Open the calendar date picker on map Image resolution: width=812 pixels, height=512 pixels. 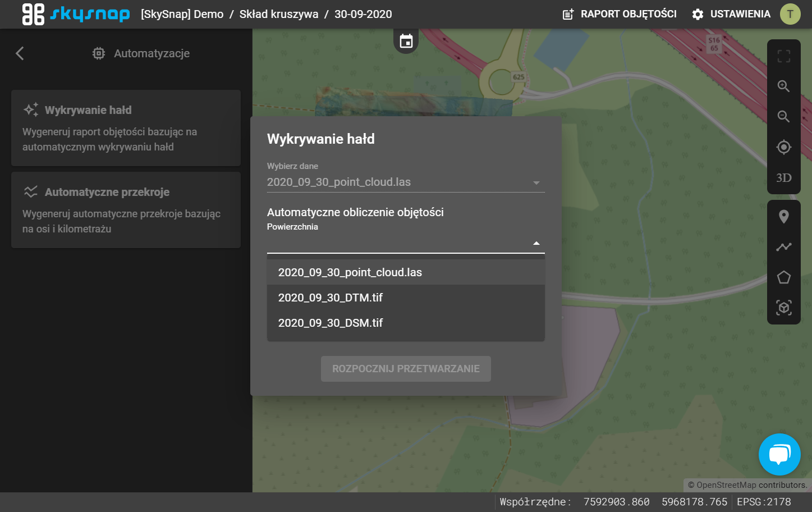406,41
